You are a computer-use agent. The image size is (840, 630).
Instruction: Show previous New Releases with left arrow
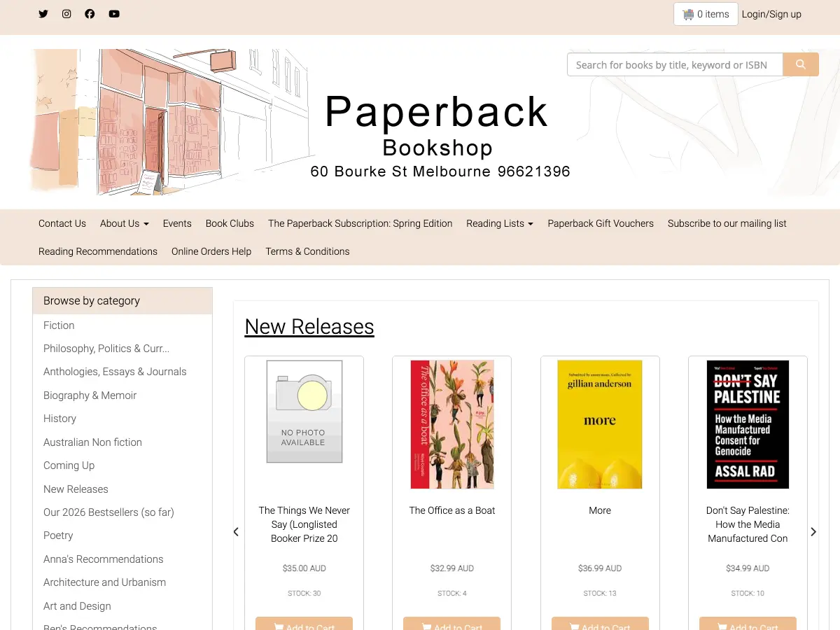coord(236,532)
